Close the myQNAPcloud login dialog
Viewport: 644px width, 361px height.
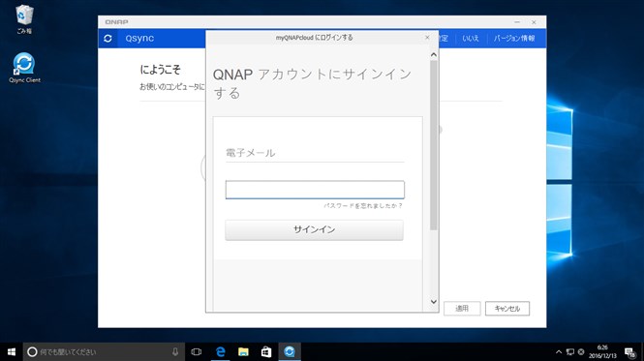(x=427, y=38)
